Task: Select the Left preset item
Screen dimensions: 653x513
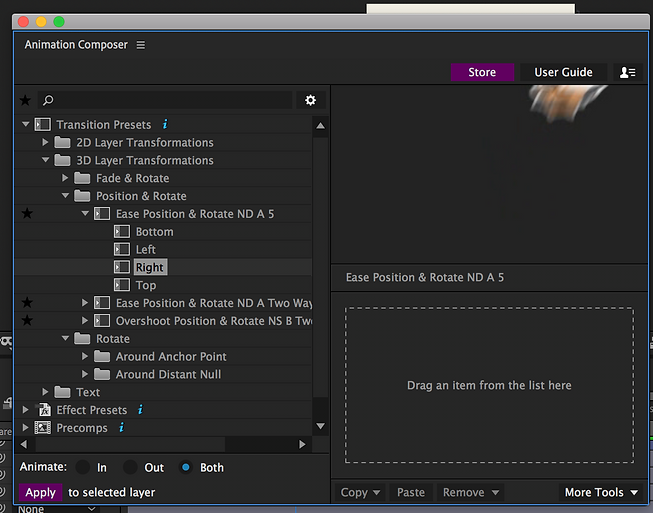Action: click(x=146, y=250)
